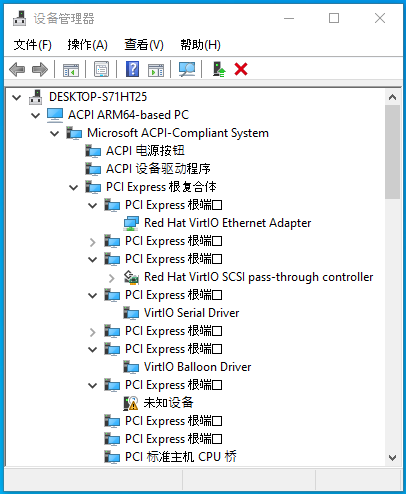
Task: Open the 文件(F) menu
Action: tap(33, 45)
